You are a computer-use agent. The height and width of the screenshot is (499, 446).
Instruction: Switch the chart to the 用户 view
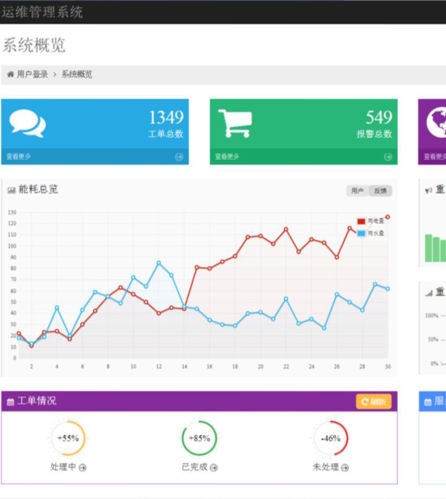[x=357, y=191]
